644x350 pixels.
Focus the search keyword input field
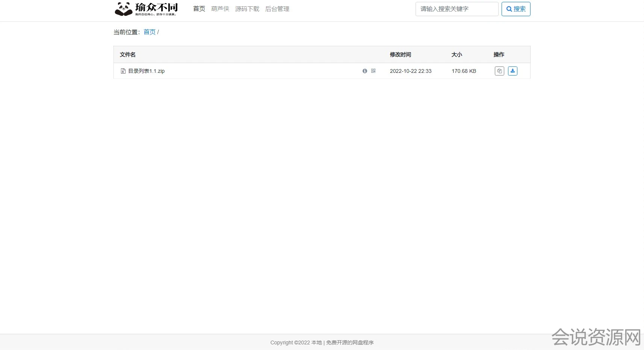click(x=457, y=9)
